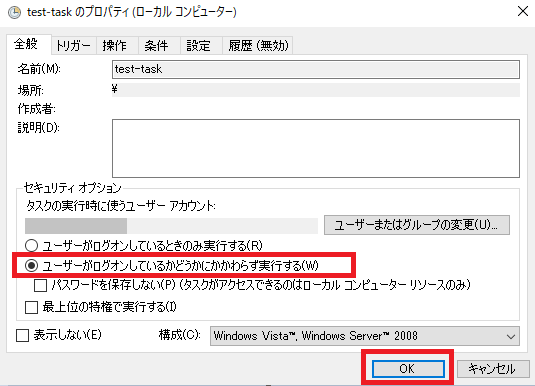Image resolution: width=535 pixels, height=386 pixels.
Task: Close the test-task properties dialog
Action: point(523,11)
